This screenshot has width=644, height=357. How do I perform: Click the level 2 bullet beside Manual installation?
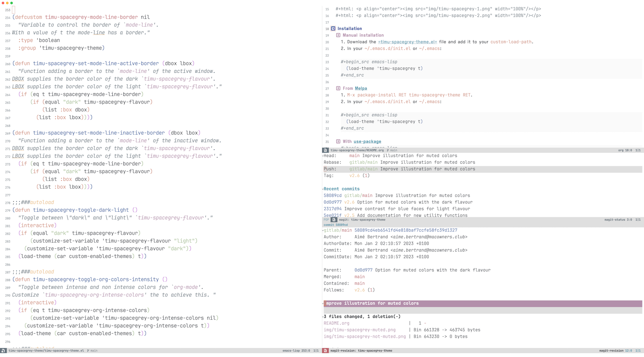tap(338, 35)
